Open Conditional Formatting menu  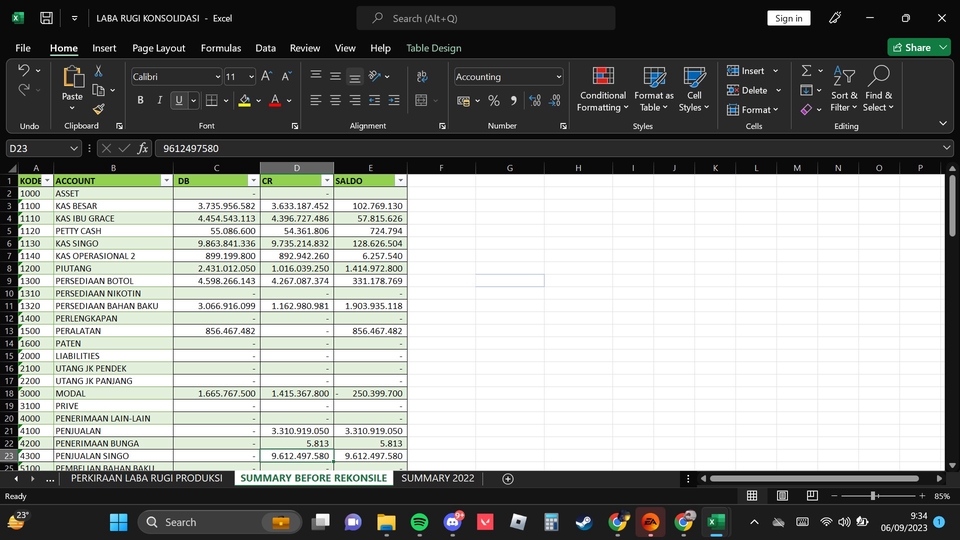[603, 89]
